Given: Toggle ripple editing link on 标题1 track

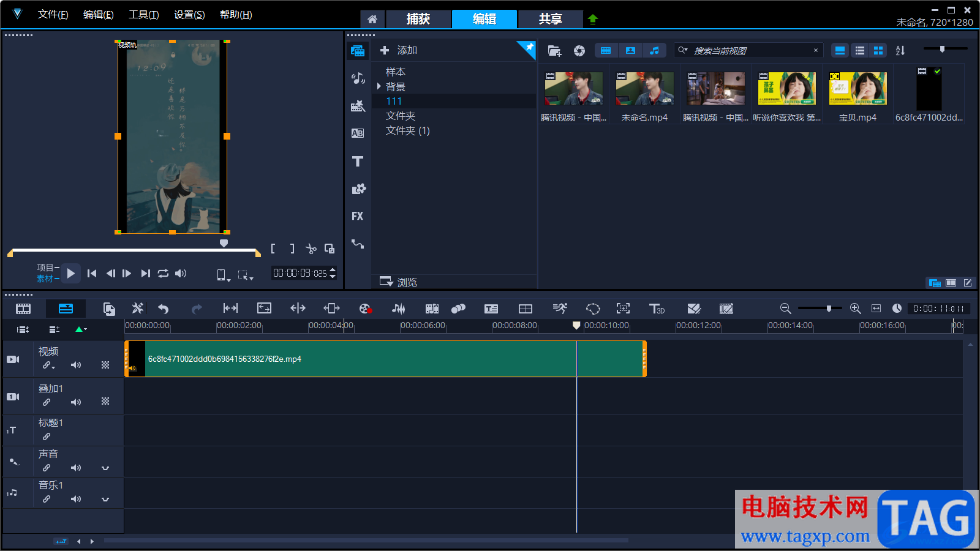Looking at the screenshot, I should click(47, 437).
